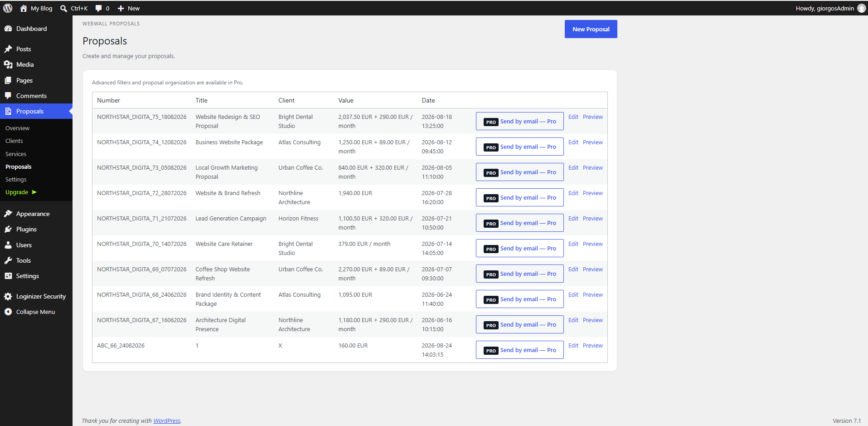Click the Collapse Menu arrow icon
The width and height of the screenshot is (868, 426).
coord(8,312)
